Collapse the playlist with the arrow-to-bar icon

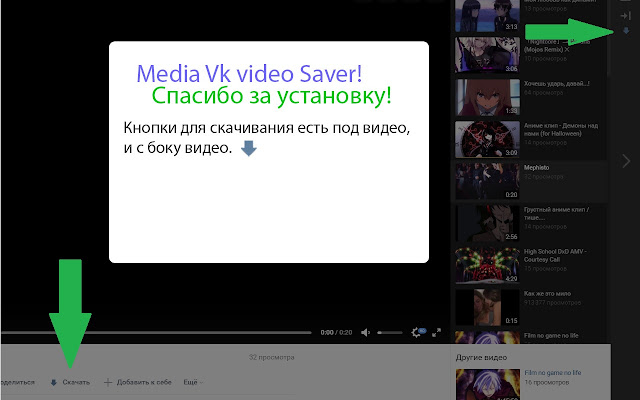pos(625,16)
